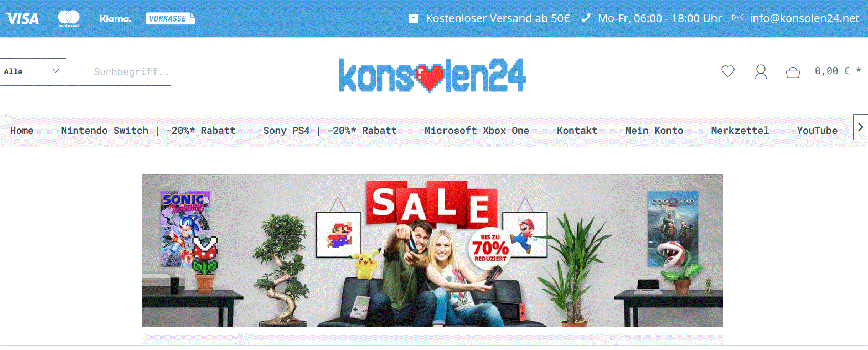Click the envelope email icon

(x=737, y=18)
